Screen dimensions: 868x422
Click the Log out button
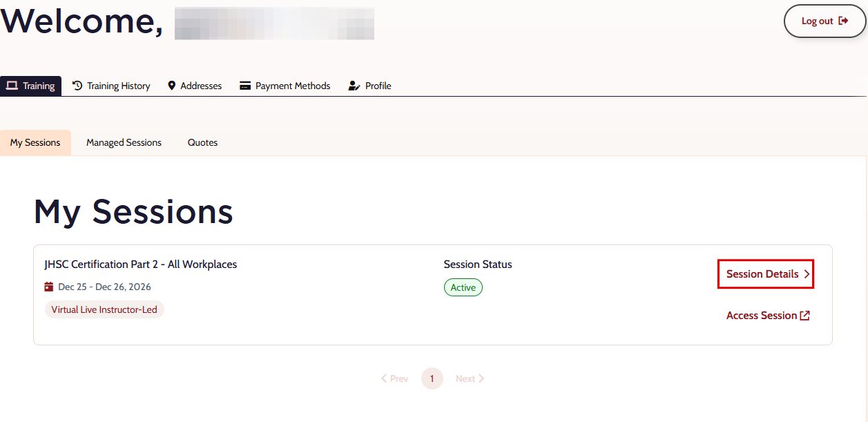[824, 21]
